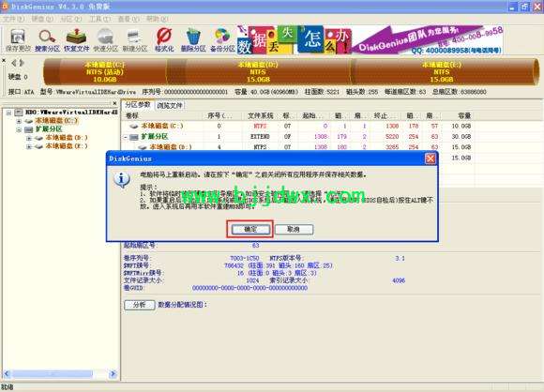Image resolution: width=544 pixels, height=392 pixels.
Task: Click the drive icon beside tree item E:
Action: coord(38,146)
